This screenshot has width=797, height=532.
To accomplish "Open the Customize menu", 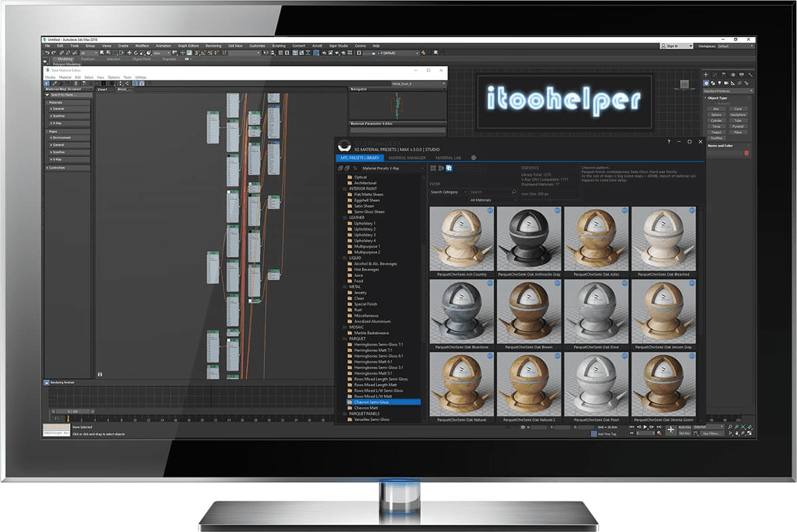I will pyautogui.click(x=256, y=46).
